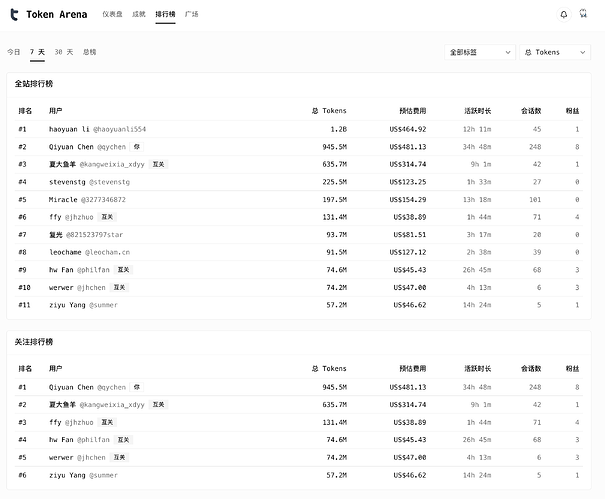
Task: Open 夏大鱼羊 in 关注排行榜
Action: point(96,405)
